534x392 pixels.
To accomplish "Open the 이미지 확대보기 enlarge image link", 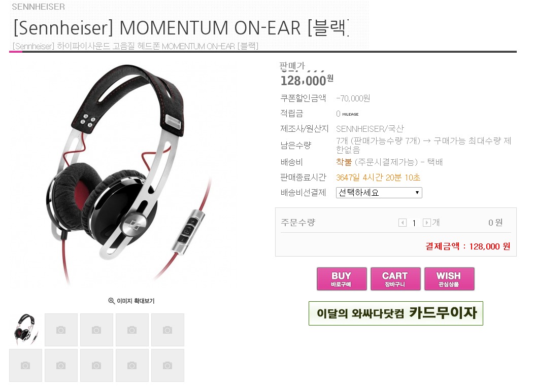I will point(131,301).
